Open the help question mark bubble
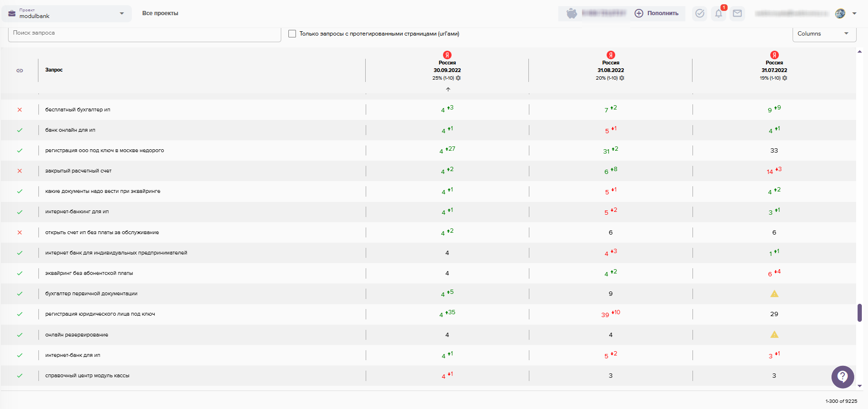This screenshot has height=409, width=868. pos(842,377)
